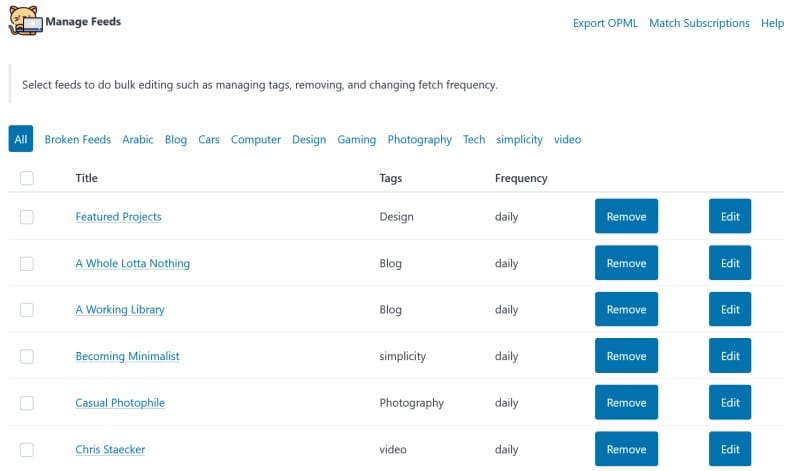Select the Becoming Minimalist feed checkbox
800x471 pixels.
(x=27, y=356)
